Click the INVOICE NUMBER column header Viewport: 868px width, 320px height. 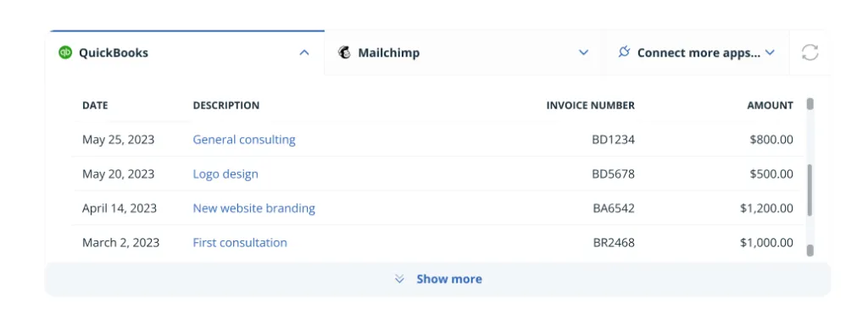coord(591,106)
